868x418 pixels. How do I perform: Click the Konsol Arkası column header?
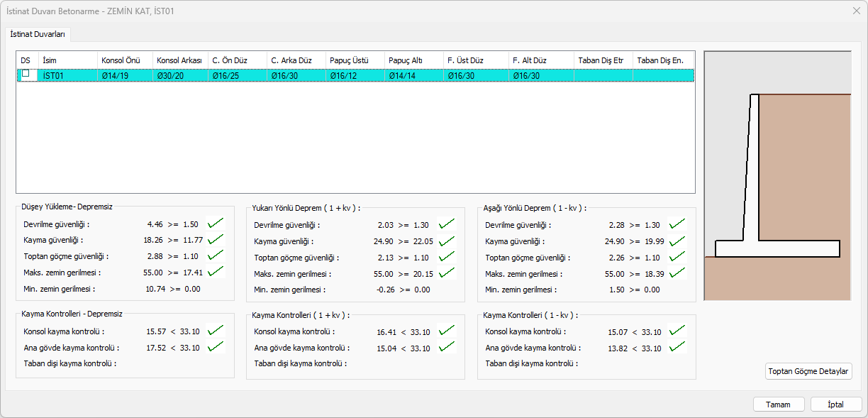pyautogui.click(x=179, y=60)
